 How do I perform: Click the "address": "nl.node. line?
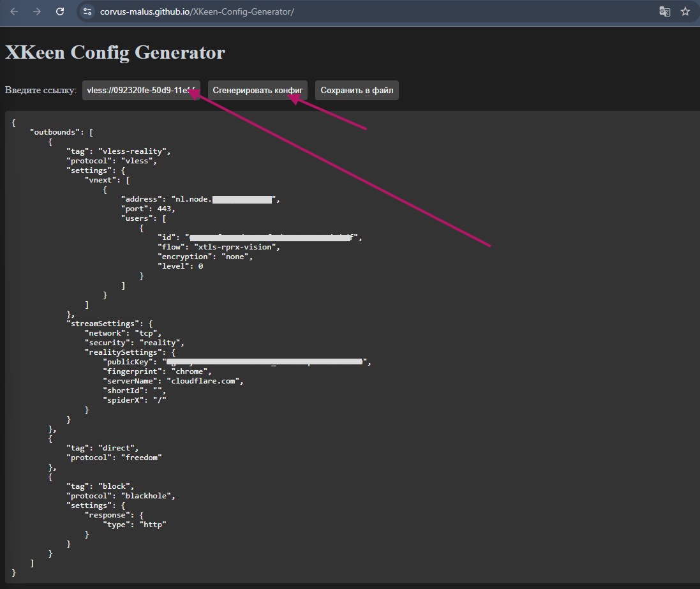pos(200,199)
